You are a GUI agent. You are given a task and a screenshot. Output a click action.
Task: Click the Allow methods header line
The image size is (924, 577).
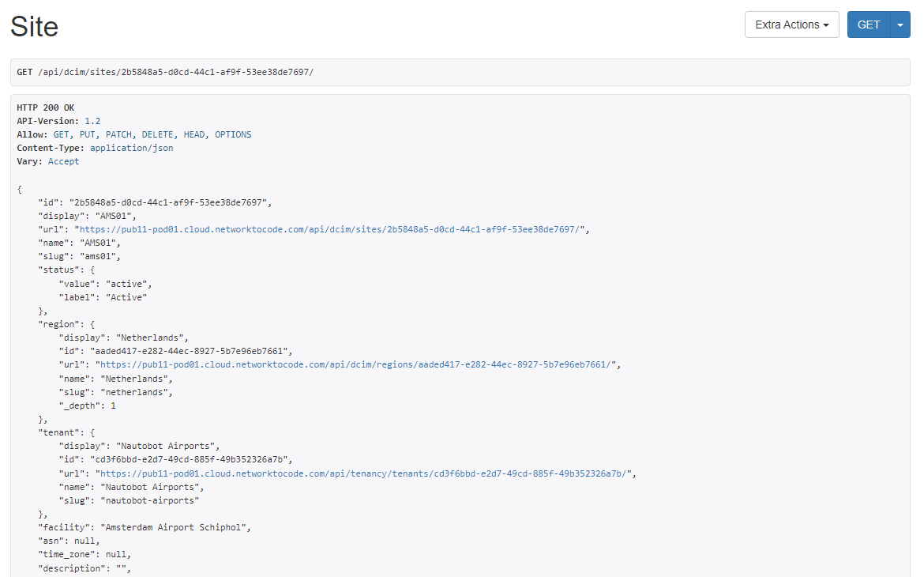tap(133, 134)
